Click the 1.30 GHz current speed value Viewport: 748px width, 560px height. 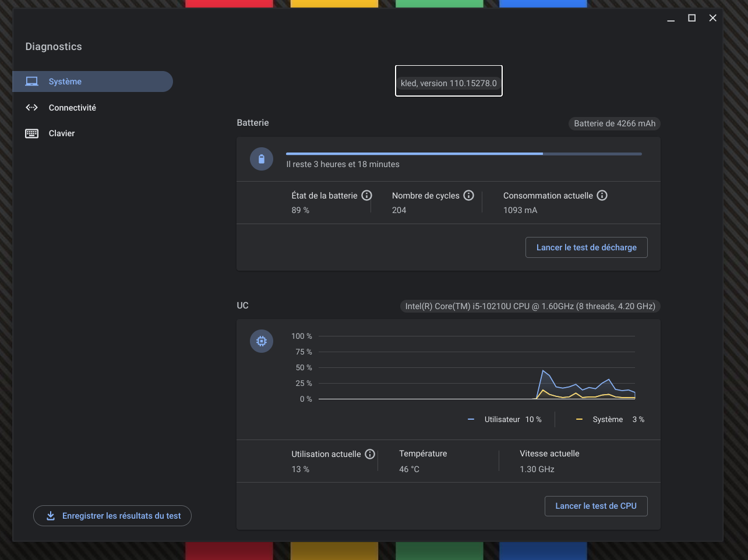click(x=537, y=469)
